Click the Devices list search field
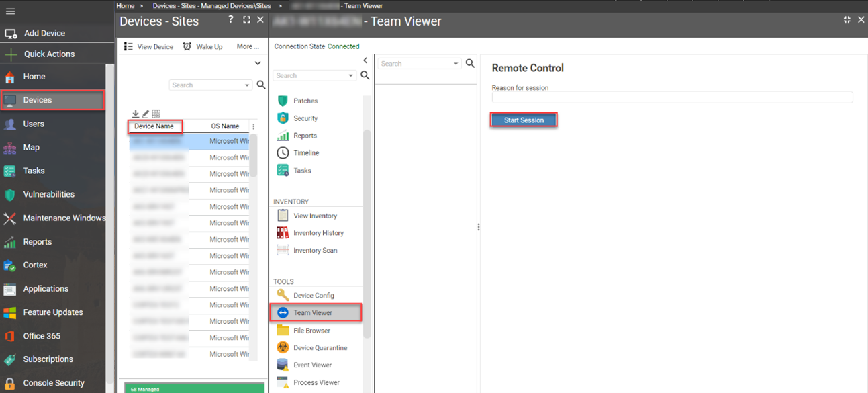The height and width of the screenshot is (393, 868). pos(205,85)
